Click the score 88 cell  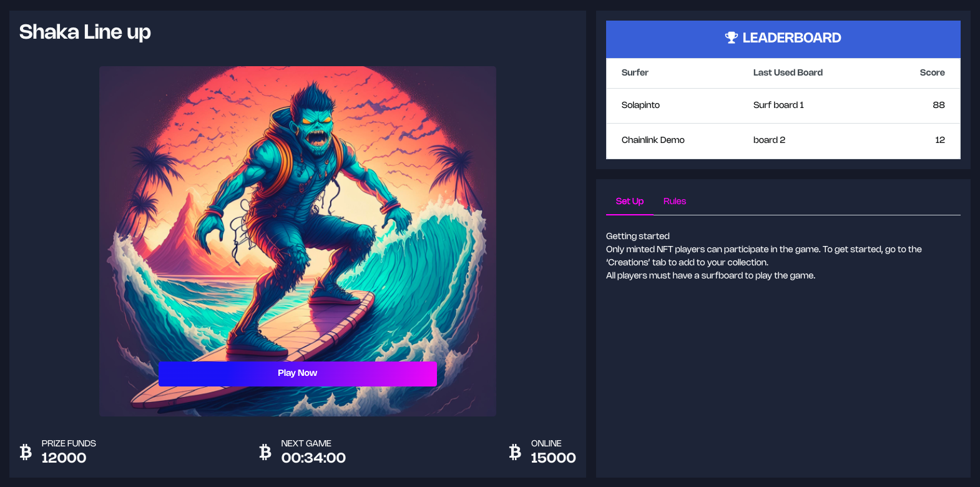(x=939, y=105)
